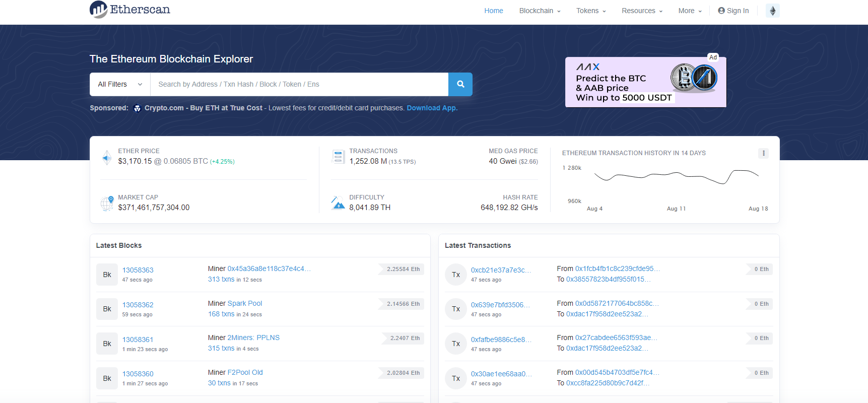View 168 txns in block 13058362
868x403 pixels.
221,314
